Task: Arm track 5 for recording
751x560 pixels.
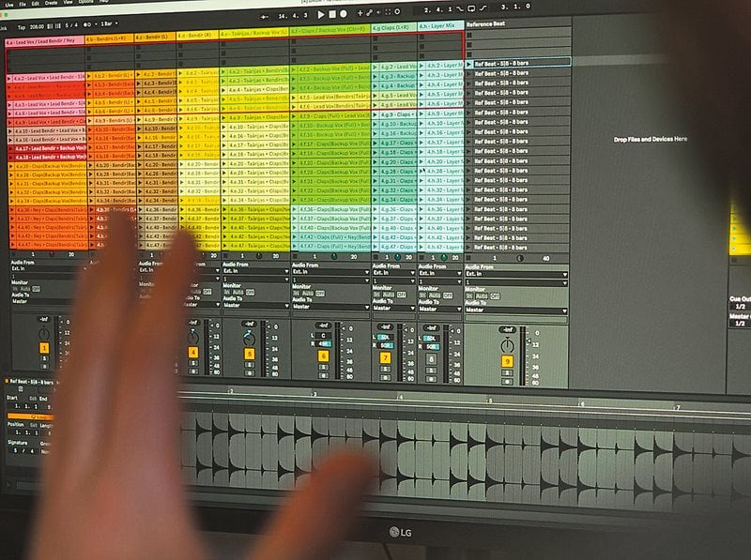Action: [x=249, y=373]
